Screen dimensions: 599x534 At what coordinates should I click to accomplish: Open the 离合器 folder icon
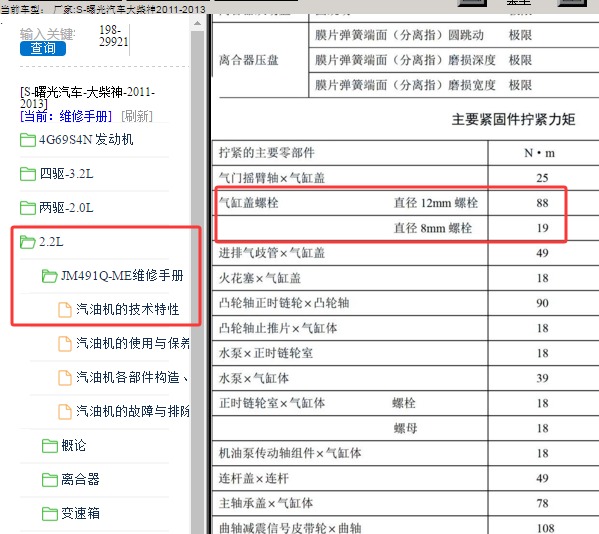tap(50, 480)
